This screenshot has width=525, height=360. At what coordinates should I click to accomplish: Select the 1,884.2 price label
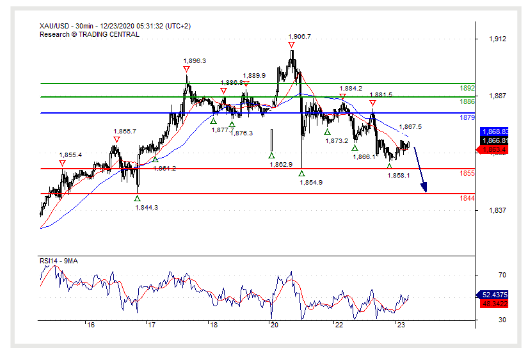[351, 88]
